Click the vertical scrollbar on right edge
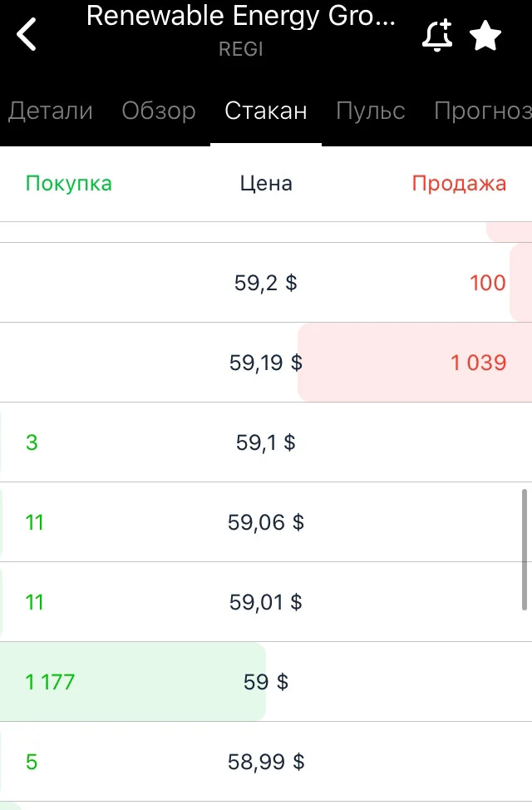The width and height of the screenshot is (532, 810). click(525, 550)
